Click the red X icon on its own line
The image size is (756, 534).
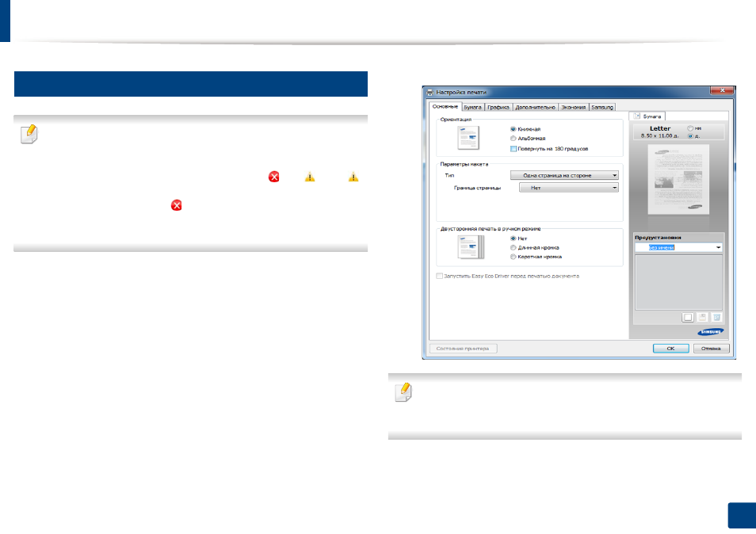point(177,205)
